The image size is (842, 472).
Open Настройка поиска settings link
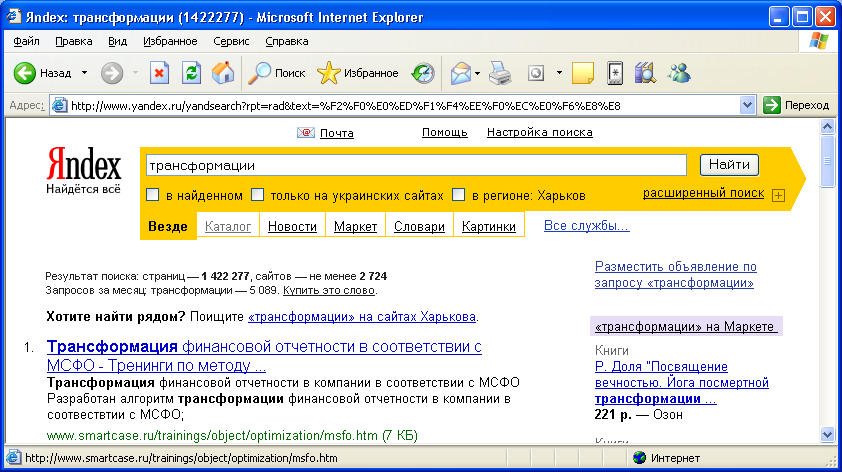coord(540,132)
